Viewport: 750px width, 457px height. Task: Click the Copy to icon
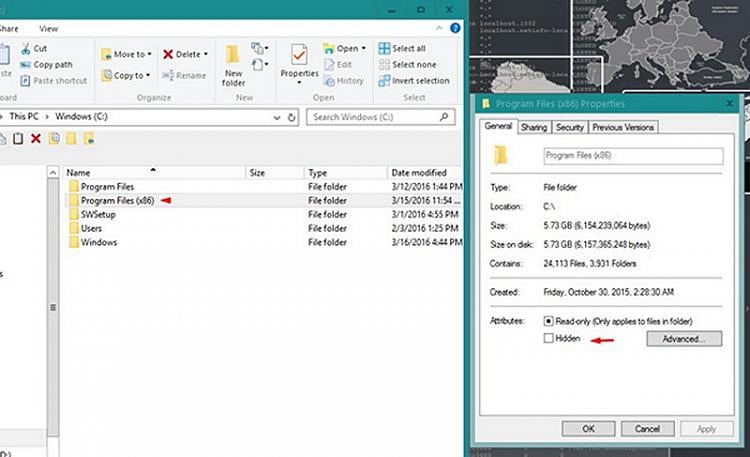[x=106, y=75]
